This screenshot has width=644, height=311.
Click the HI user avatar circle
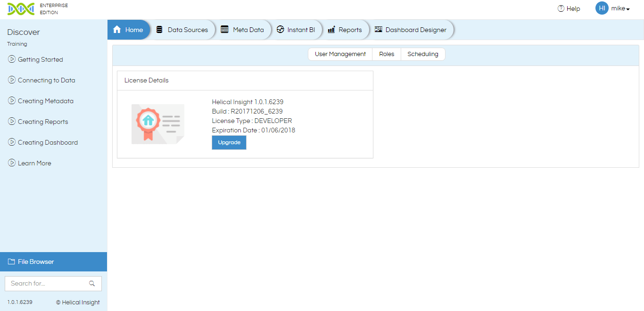click(x=602, y=8)
